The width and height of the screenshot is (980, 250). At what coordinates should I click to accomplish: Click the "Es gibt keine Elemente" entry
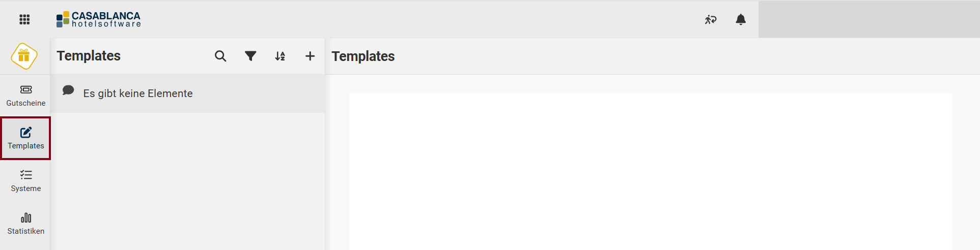point(138,93)
